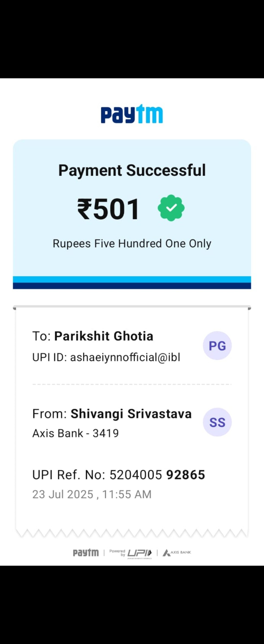Click the Powered by UPI logo
The width and height of the screenshot is (264, 644).
(131, 553)
